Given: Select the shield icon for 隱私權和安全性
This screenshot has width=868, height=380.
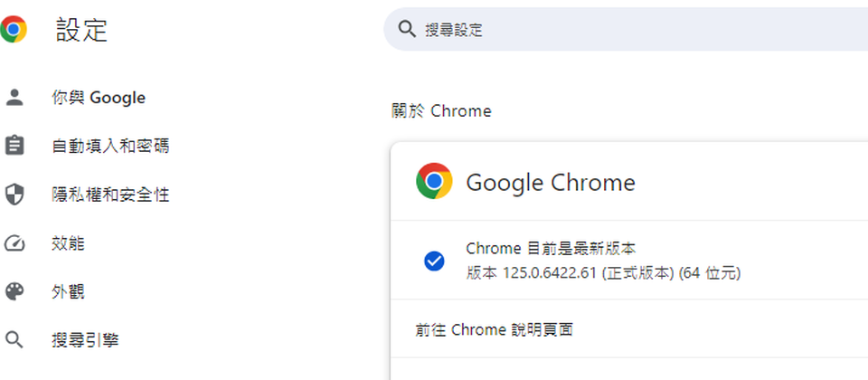Looking at the screenshot, I should click(x=14, y=195).
